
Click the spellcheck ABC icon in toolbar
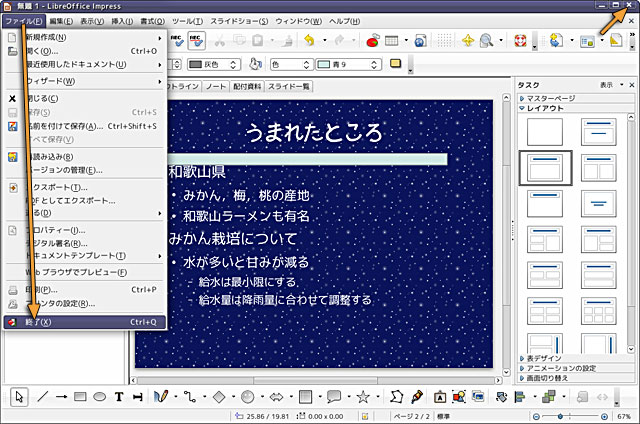176,41
